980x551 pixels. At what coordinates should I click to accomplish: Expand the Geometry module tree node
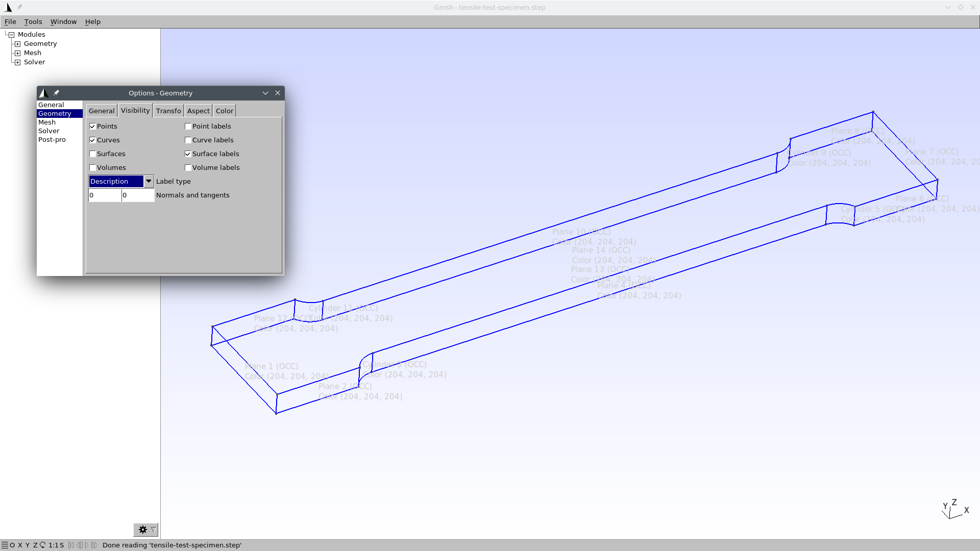(18, 44)
